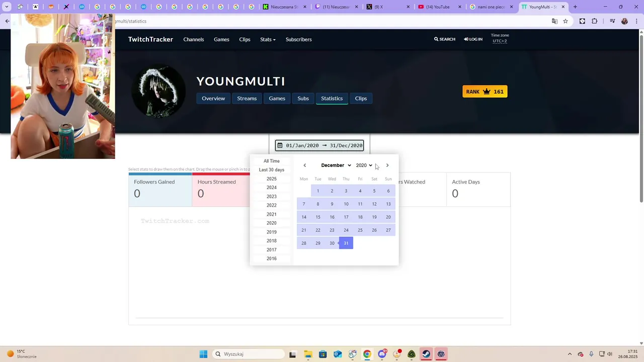Screen dimensions: 644x362
Task: Select December 25 in calendar
Action: tap(360, 230)
